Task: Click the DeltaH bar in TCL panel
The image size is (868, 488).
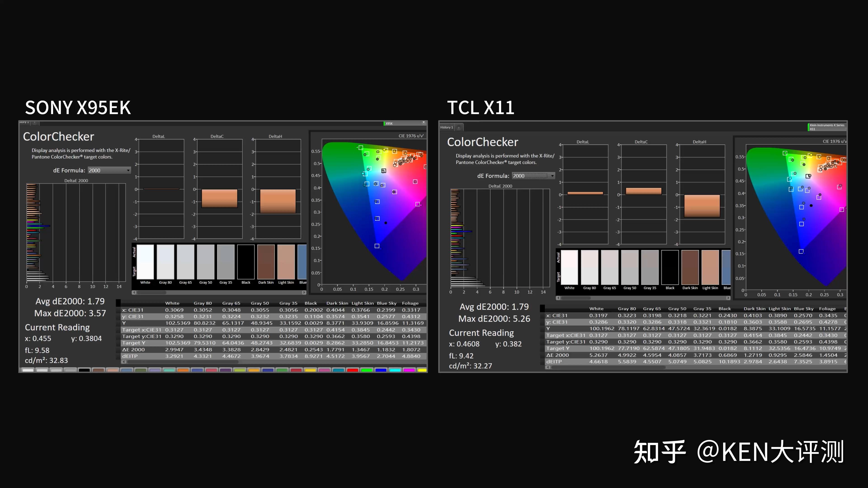Action: (702, 206)
